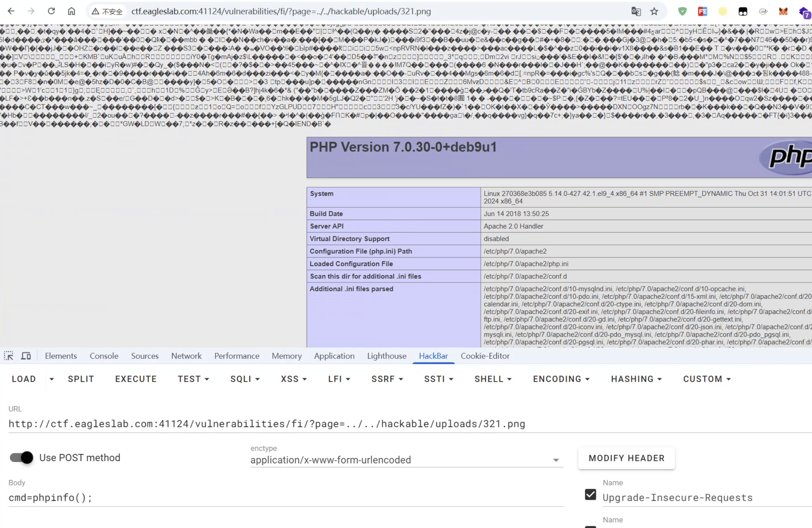
Task: Open the green shield extension icon
Action: pyautogui.click(x=682, y=11)
